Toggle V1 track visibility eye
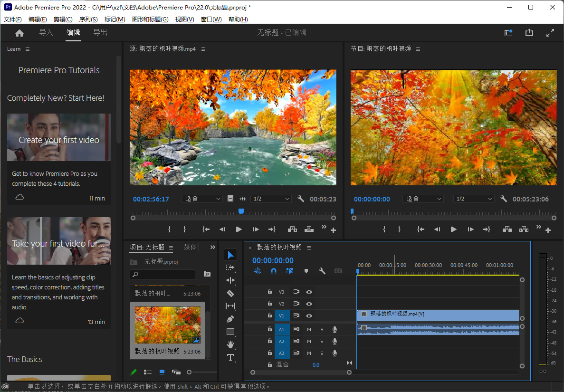 point(309,316)
